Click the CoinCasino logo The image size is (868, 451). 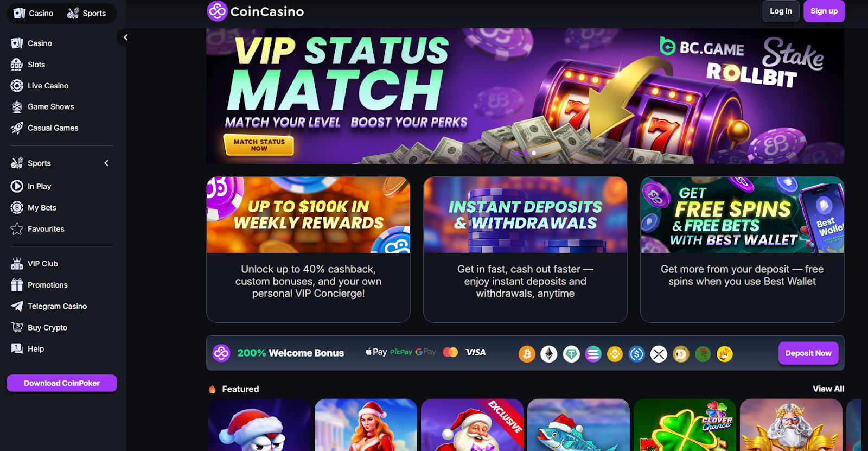click(256, 11)
